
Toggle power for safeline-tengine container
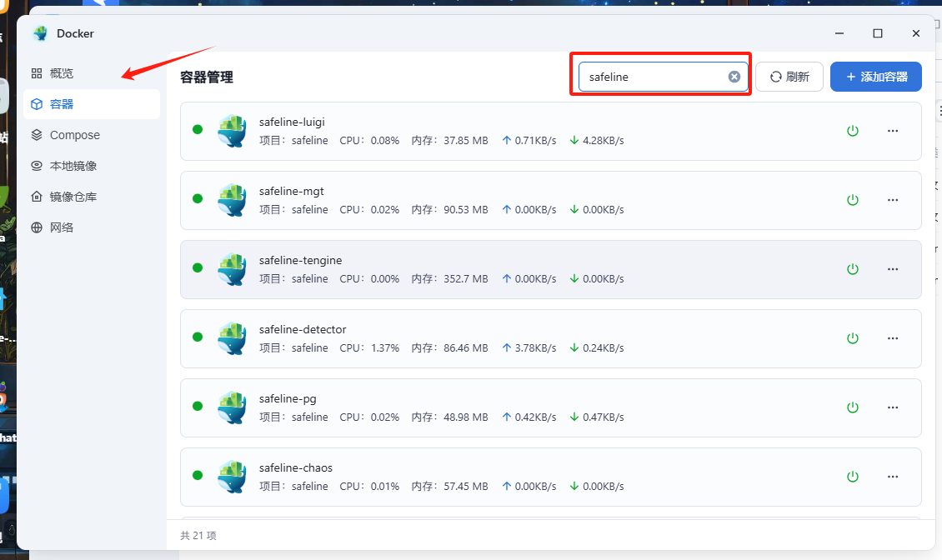pos(853,269)
